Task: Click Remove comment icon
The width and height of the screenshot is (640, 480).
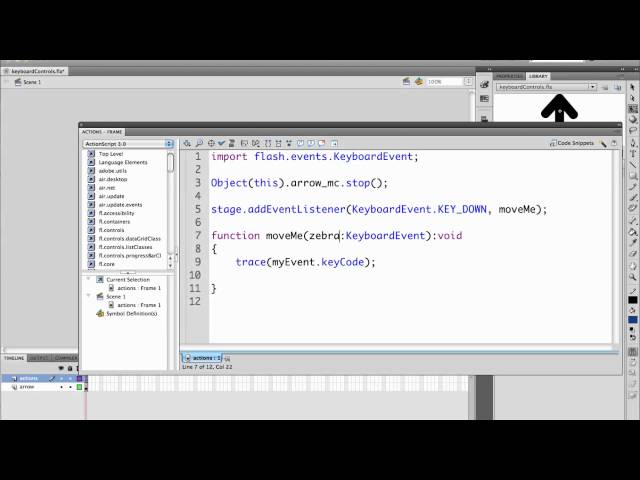Action: tap(322, 143)
